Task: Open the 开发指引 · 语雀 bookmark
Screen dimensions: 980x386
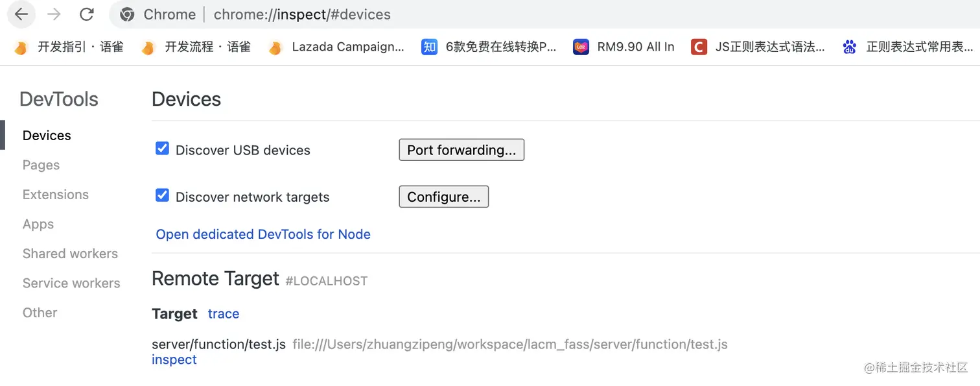Action: coord(69,47)
